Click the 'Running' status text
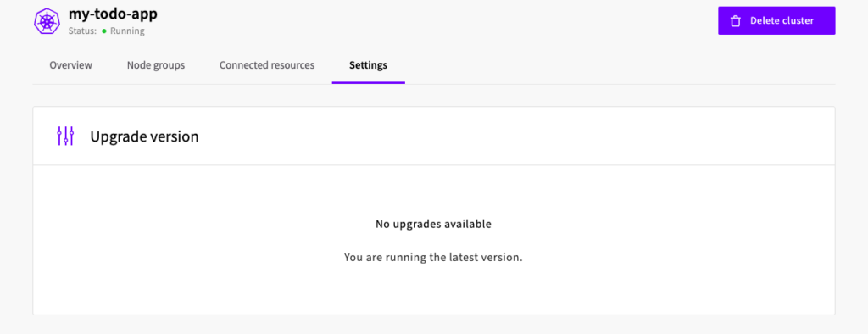 127,31
